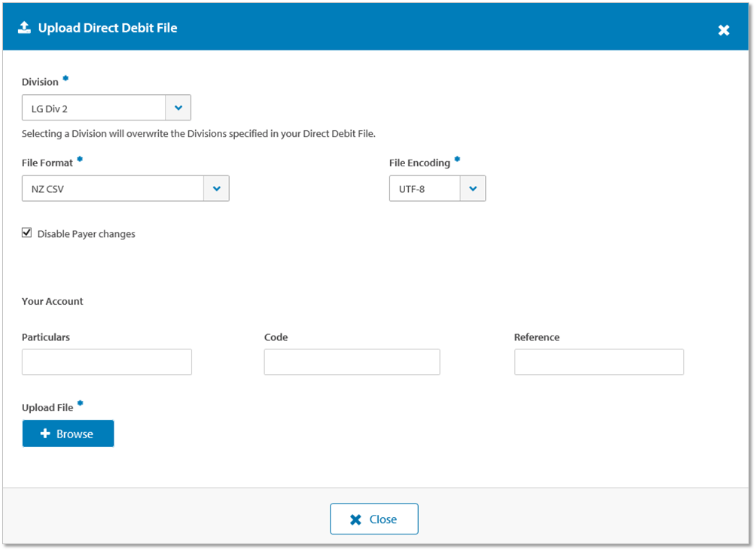Open the File Format dropdown arrow

click(x=216, y=189)
